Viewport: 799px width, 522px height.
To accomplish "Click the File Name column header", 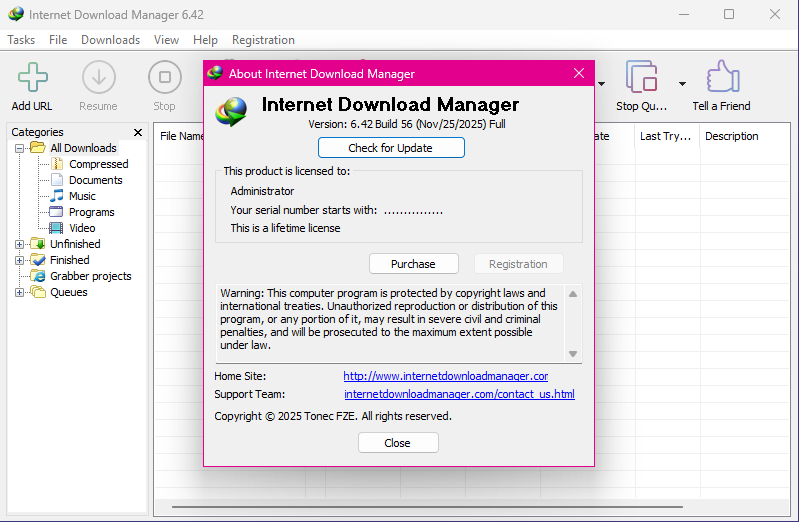I will tap(181, 136).
